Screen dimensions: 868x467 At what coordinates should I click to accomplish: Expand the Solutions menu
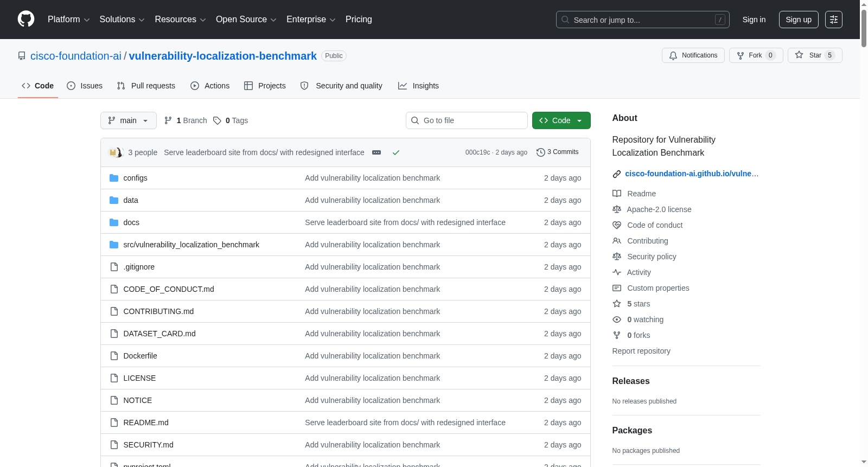coord(122,20)
